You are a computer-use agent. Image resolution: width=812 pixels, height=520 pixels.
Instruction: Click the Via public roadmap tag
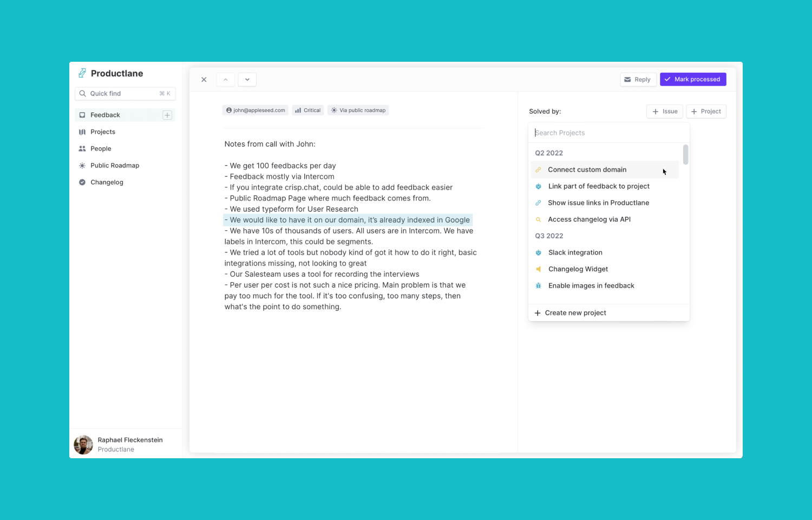(358, 110)
